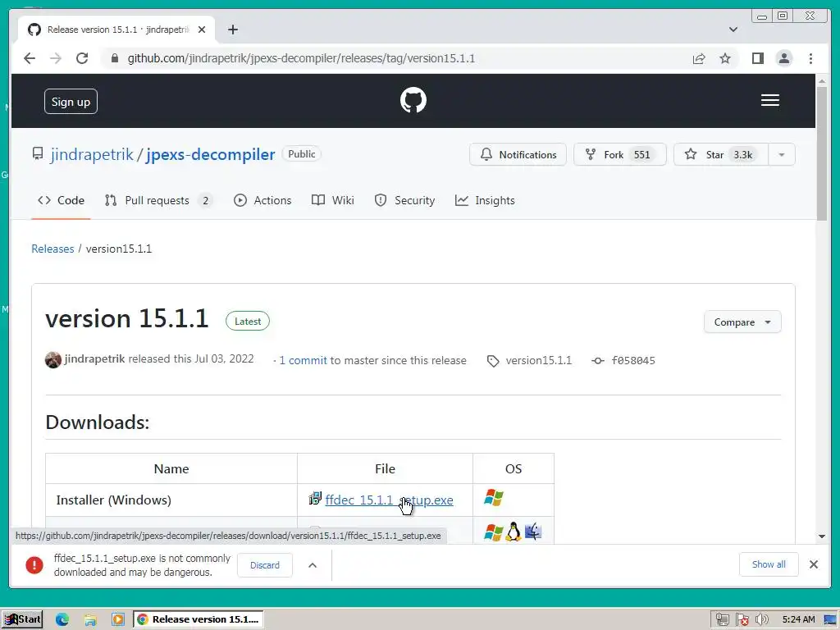Click the site security padlock icon
Viewport: 840px width, 630px height.
pyautogui.click(x=114, y=58)
